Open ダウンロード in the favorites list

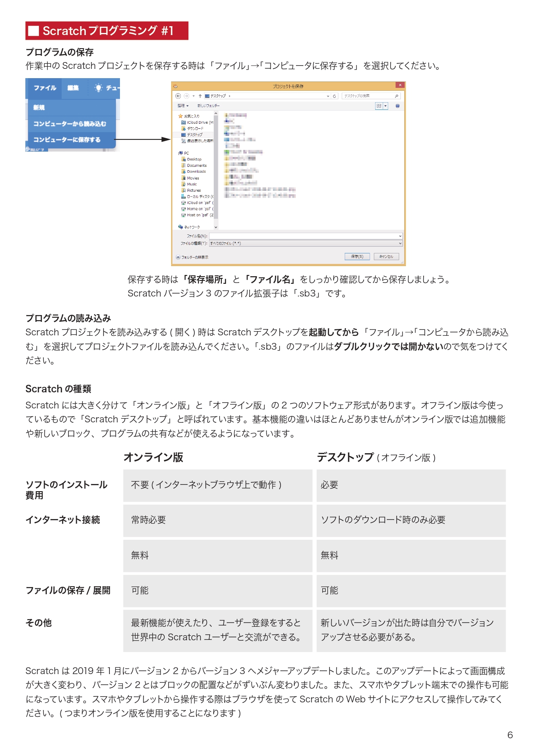(x=193, y=128)
